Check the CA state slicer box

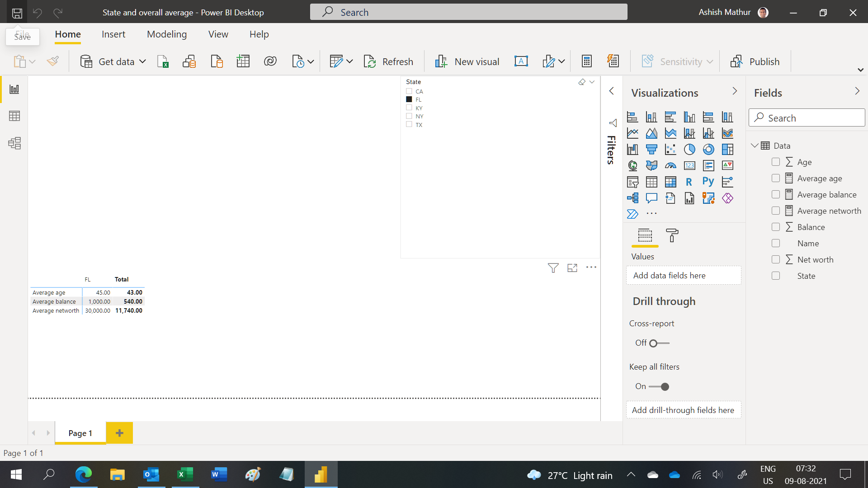(409, 91)
